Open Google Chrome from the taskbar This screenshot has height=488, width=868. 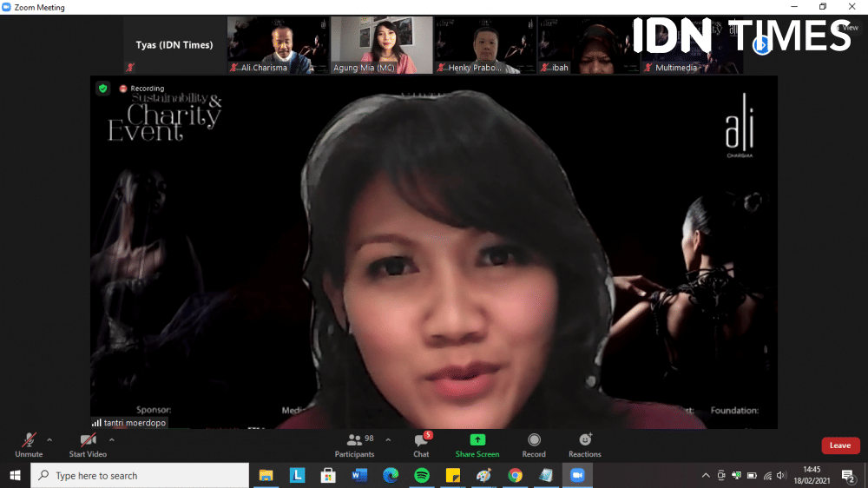click(x=515, y=475)
